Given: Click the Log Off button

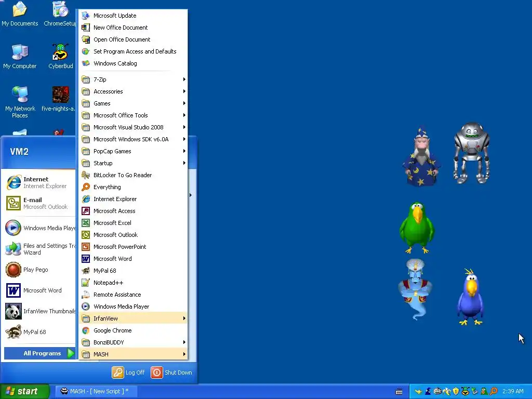Looking at the screenshot, I should tap(128, 373).
